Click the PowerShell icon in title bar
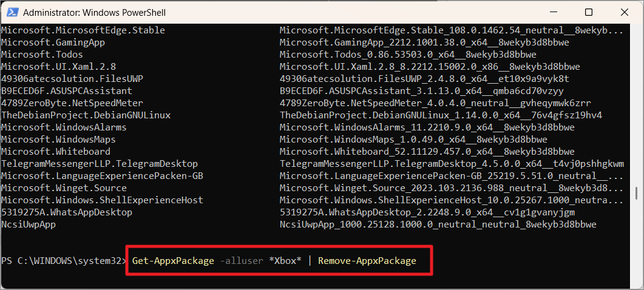 12,12
